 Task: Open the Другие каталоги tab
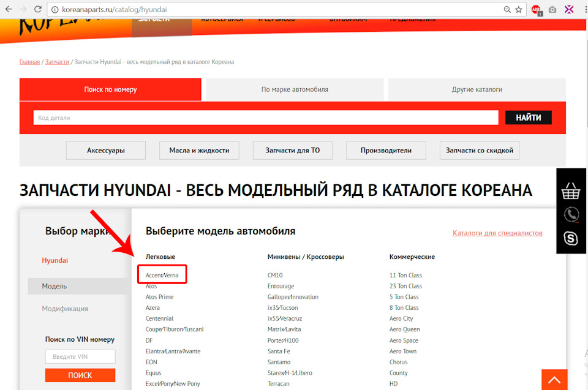pyautogui.click(x=477, y=89)
